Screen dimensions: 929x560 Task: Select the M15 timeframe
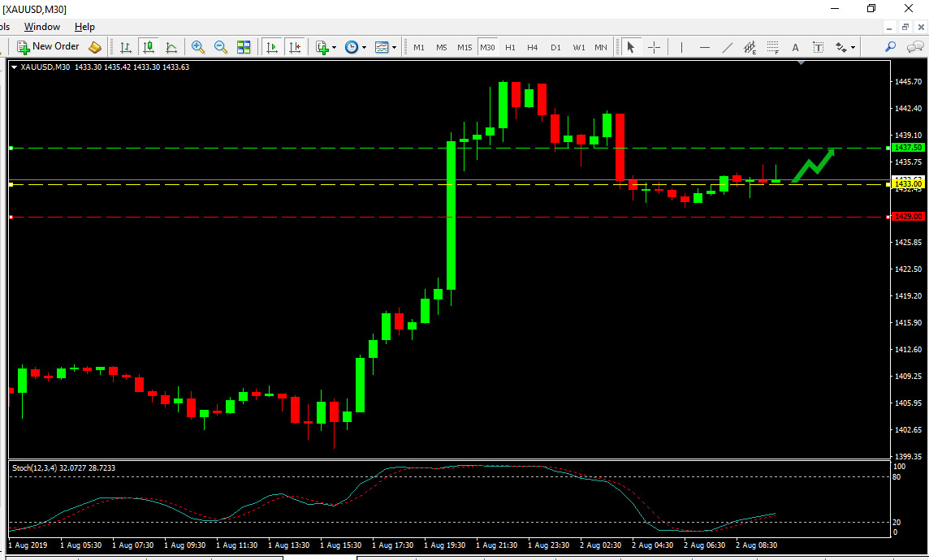(x=464, y=47)
